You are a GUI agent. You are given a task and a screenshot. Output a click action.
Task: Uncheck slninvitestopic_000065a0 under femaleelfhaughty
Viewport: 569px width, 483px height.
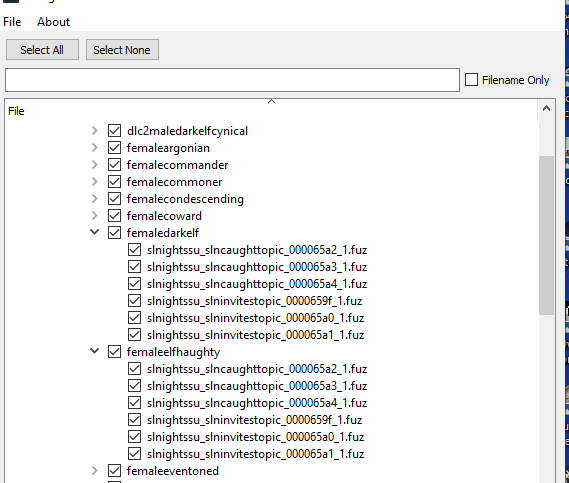[134, 437]
